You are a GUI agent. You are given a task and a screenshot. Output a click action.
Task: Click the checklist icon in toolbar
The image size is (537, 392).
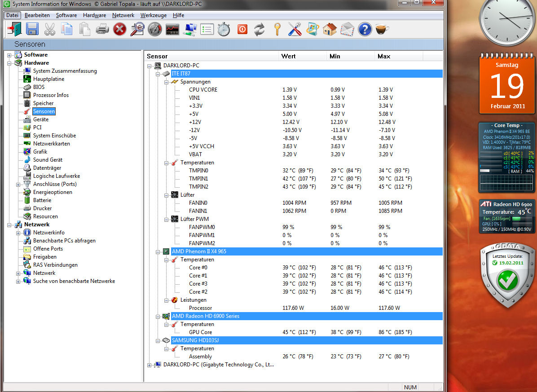click(207, 29)
